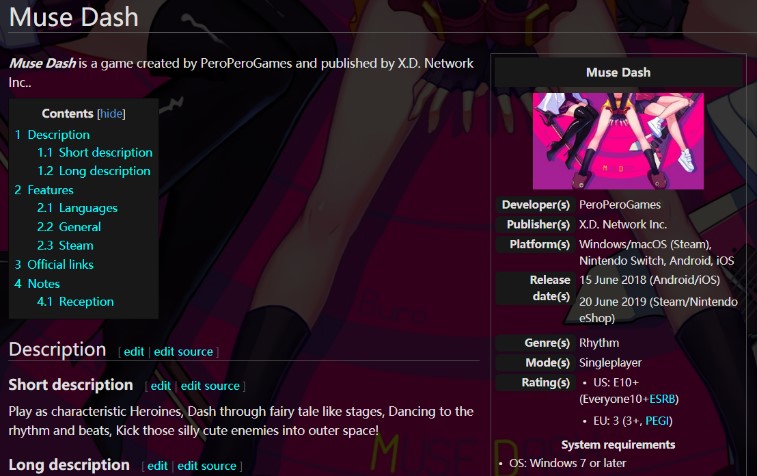Edit the Short description section
Image resolution: width=757 pixels, height=476 pixels.
[x=161, y=386]
